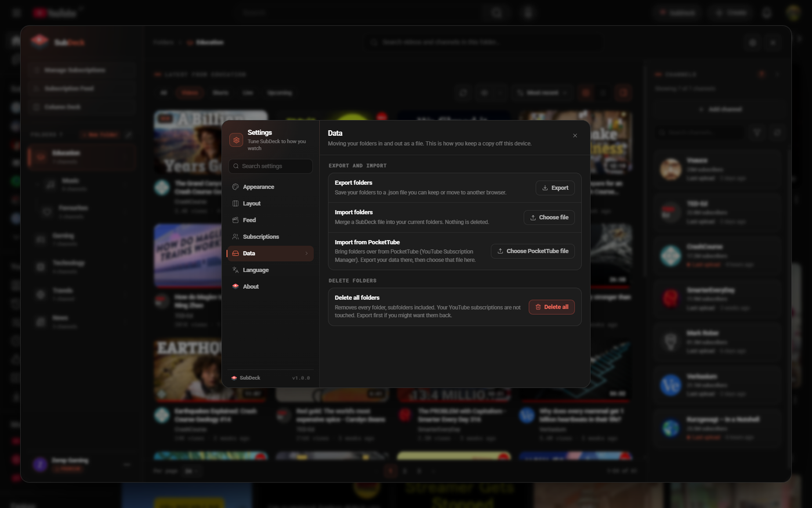Viewport: 812px width, 508px height.
Task: Click 'Tune SubDeck to how you watch' subtitle
Action: [277, 145]
